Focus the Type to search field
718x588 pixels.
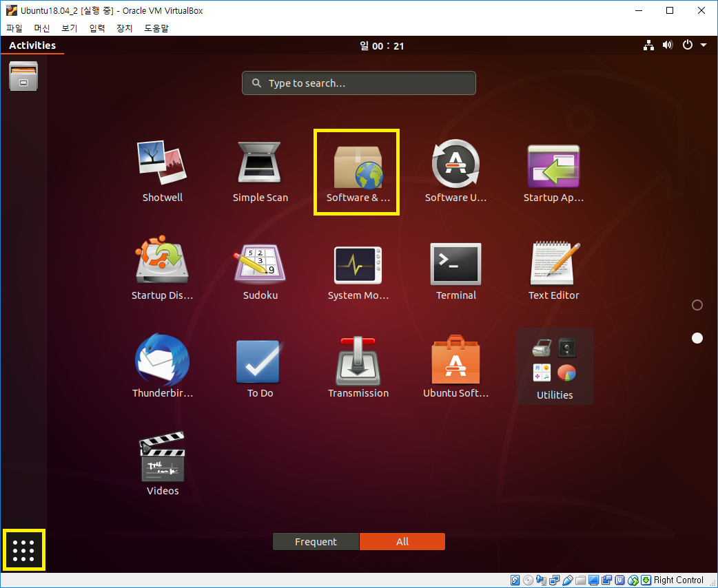pyautogui.click(x=358, y=83)
